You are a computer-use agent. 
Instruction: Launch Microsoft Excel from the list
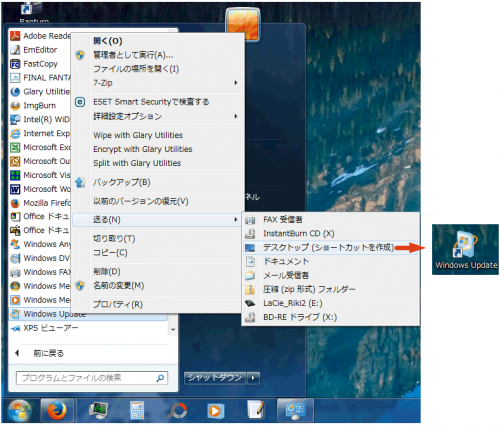point(40,147)
